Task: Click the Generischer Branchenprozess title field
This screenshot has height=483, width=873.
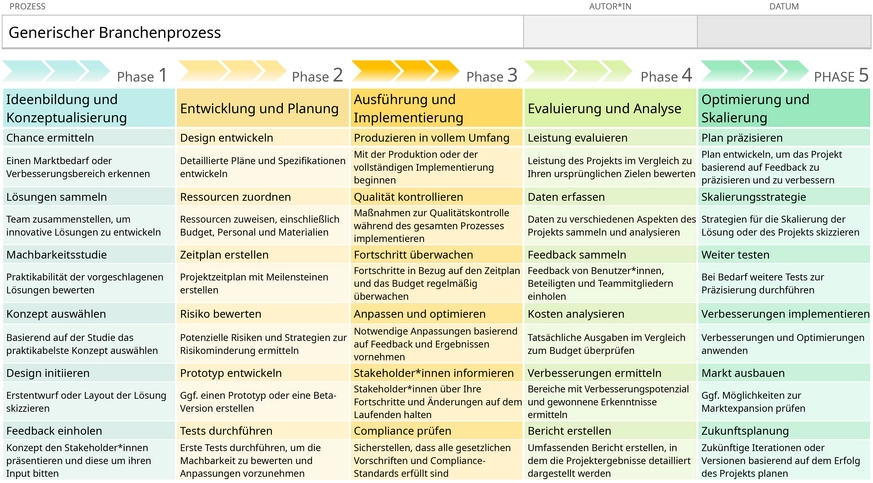Action: point(262,32)
